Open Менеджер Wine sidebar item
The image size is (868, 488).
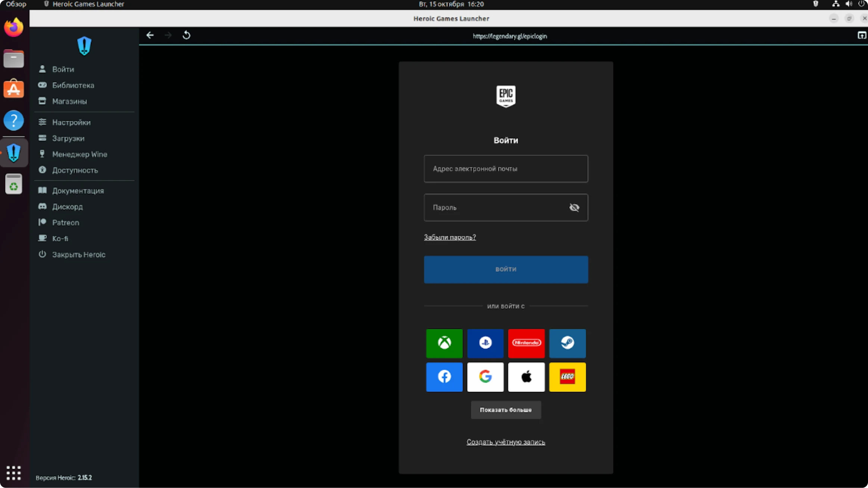79,154
